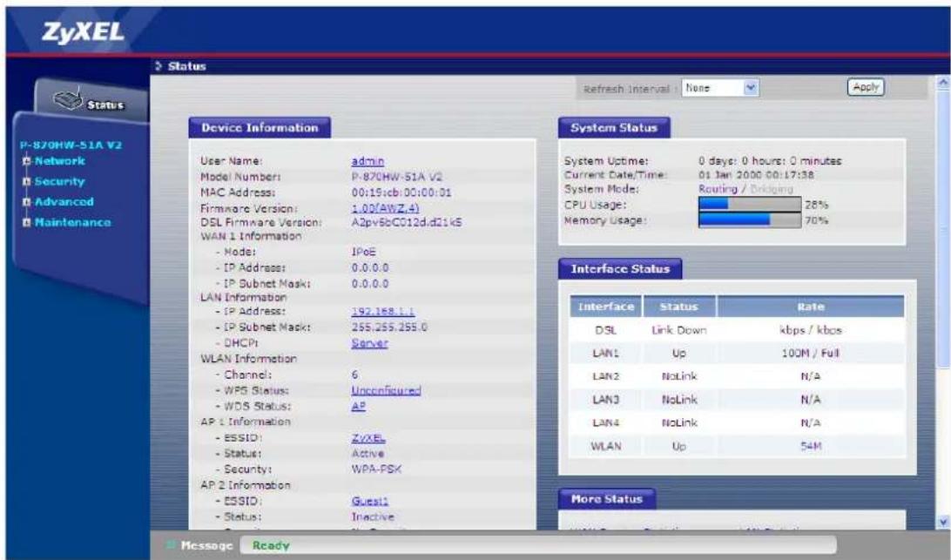Expand the Network menu plus icon
951x560 pixels.
(27, 161)
